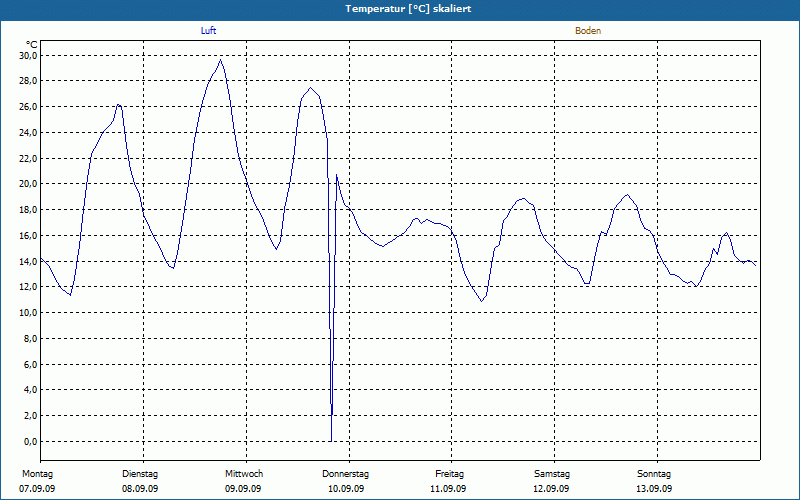Screen dimensions: 800x500
Task: Click the 20,0 y-axis value
Action: coord(30,184)
